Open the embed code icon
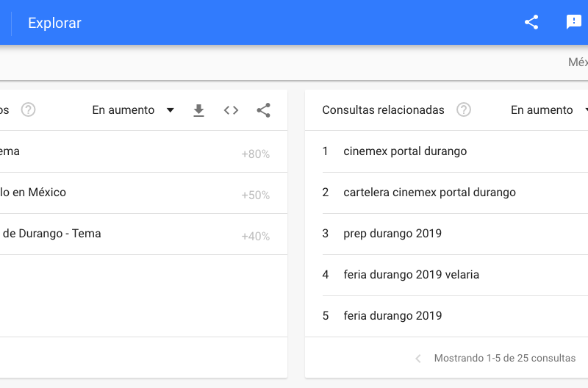The width and height of the screenshot is (588, 388). (231, 110)
